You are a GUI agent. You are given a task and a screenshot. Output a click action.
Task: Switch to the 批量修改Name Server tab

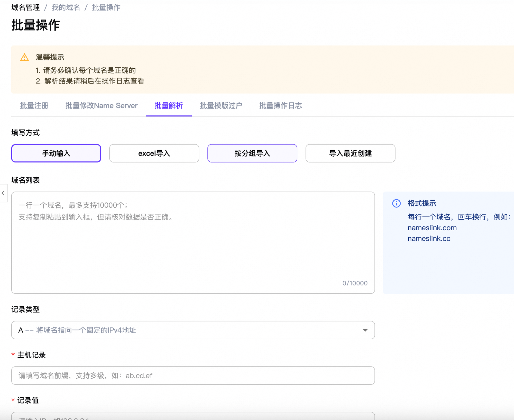click(x=102, y=106)
